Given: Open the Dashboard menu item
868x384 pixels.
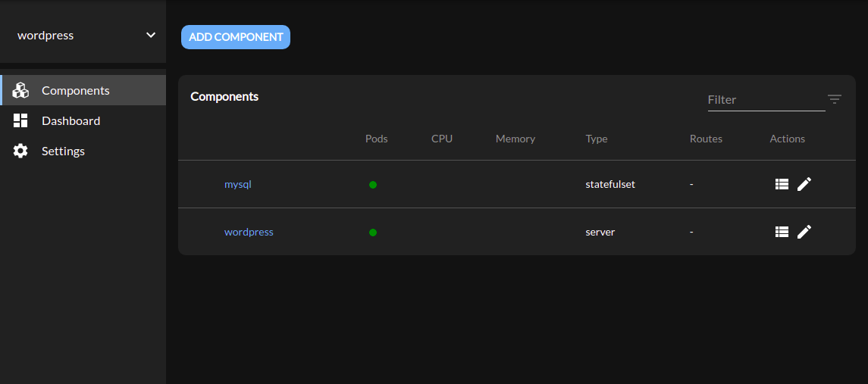Looking at the screenshot, I should [x=71, y=120].
